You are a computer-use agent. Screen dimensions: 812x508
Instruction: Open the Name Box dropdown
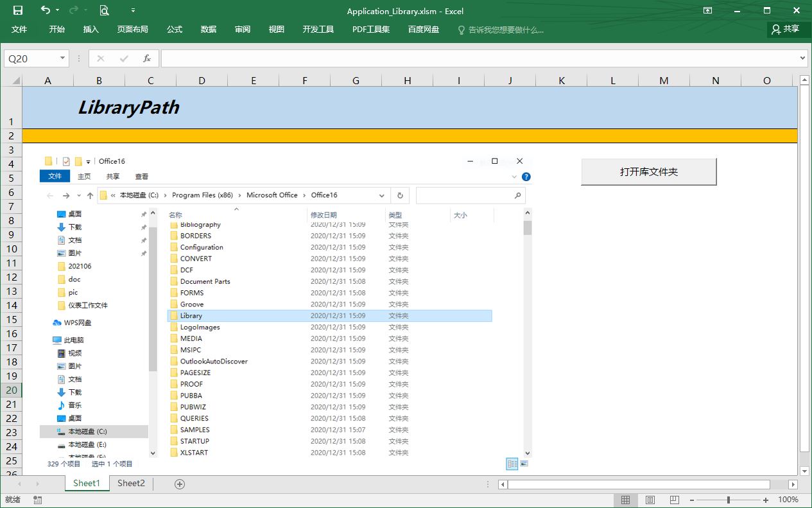coord(62,58)
